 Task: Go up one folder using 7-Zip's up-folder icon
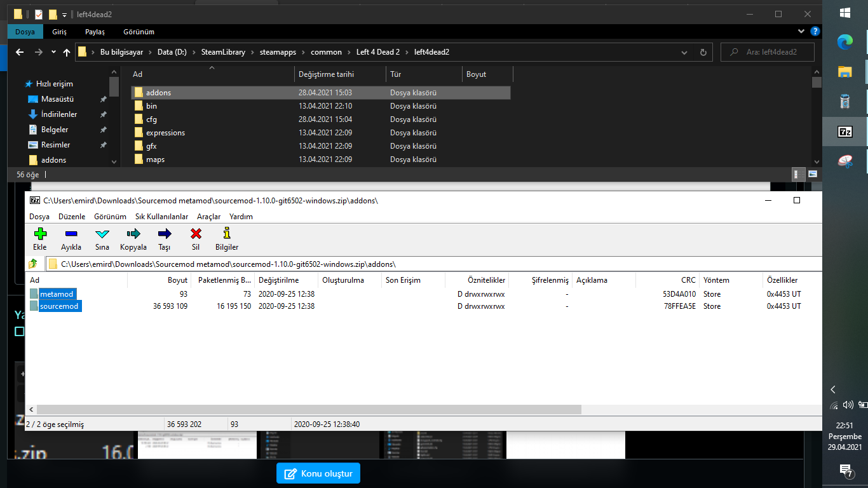[33, 264]
